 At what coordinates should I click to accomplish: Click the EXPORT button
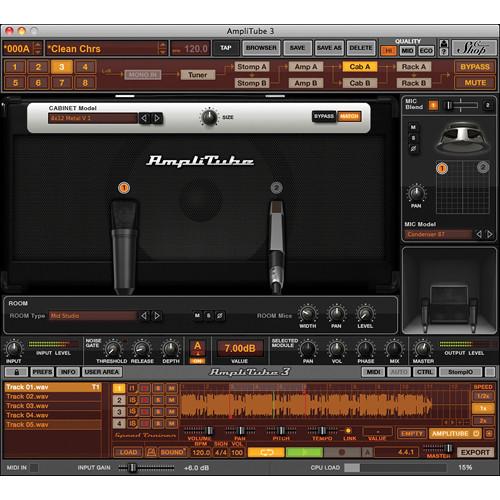pyautogui.click(x=475, y=453)
